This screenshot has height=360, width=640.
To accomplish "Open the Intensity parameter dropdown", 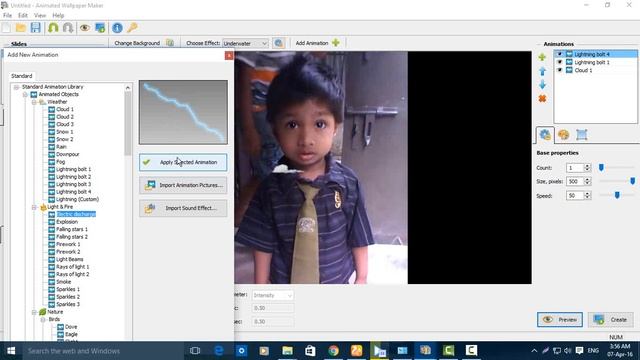I will (272, 295).
